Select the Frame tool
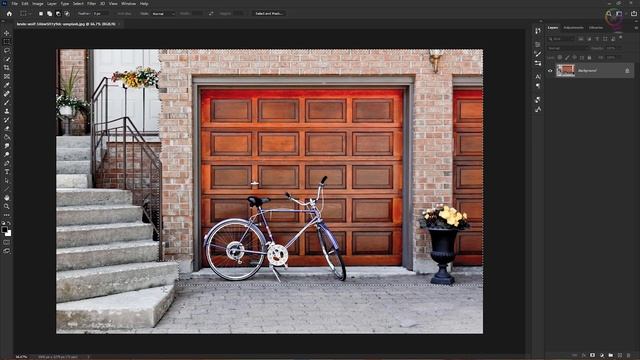This screenshot has width=640, height=360. [x=7, y=76]
